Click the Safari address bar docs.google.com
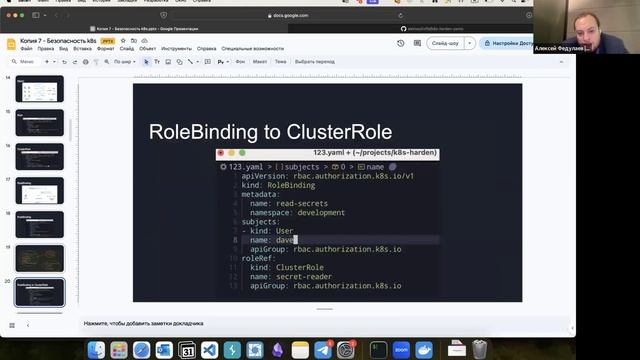The image size is (640, 360). 288,16
